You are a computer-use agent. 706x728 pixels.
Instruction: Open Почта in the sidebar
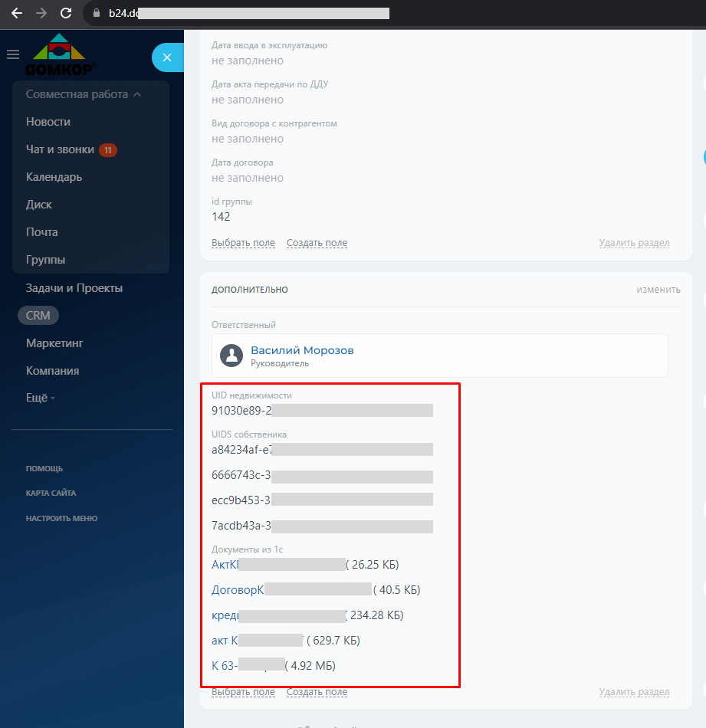42,232
